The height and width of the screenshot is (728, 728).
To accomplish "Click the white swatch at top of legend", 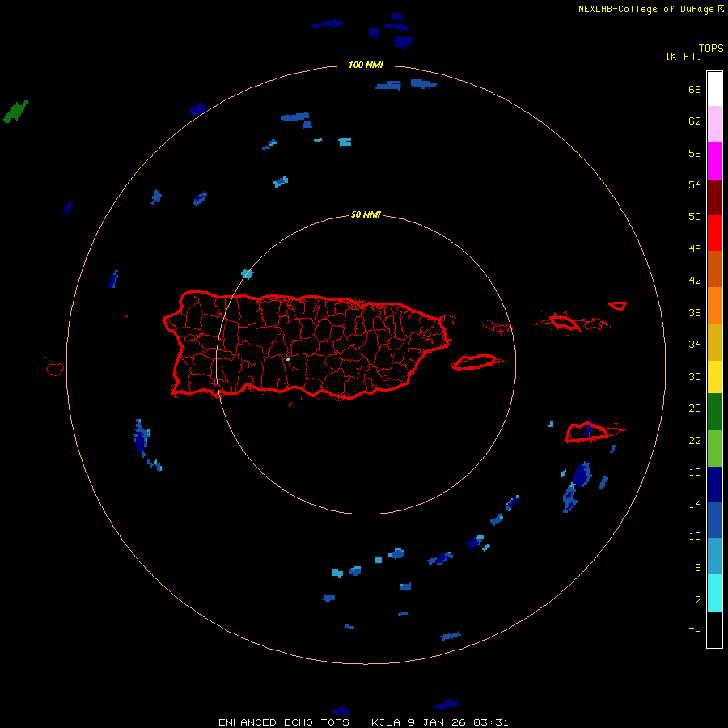I will point(714,89).
